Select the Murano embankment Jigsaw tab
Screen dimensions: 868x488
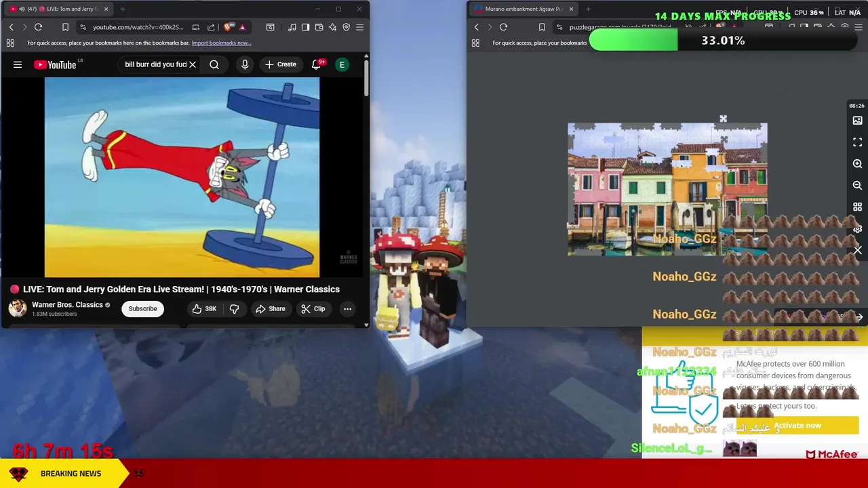coord(524,9)
